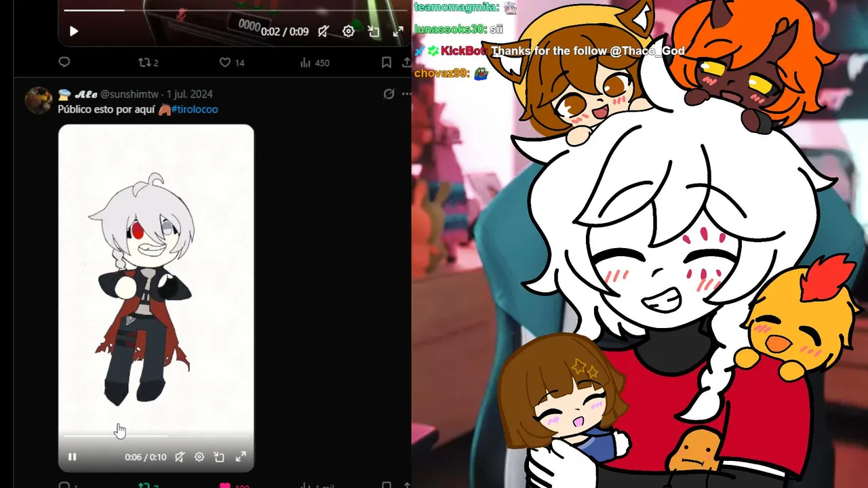Click the 0:06 / 0:10 time display

145,457
